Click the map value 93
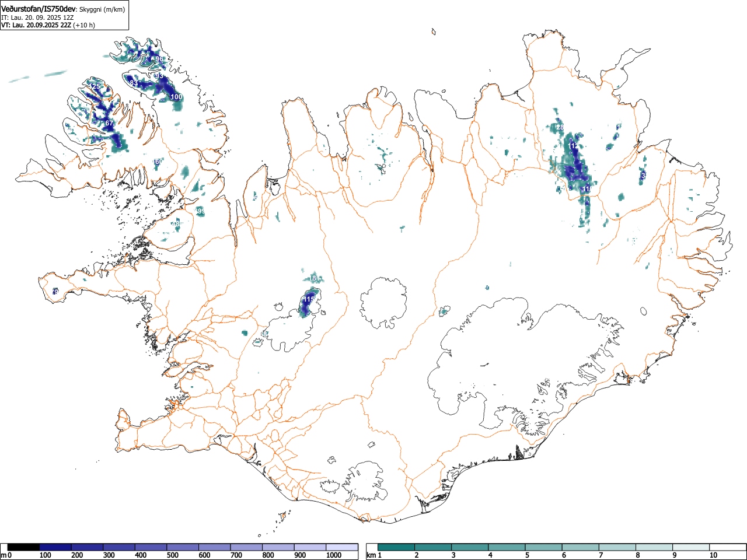 [x=159, y=76]
